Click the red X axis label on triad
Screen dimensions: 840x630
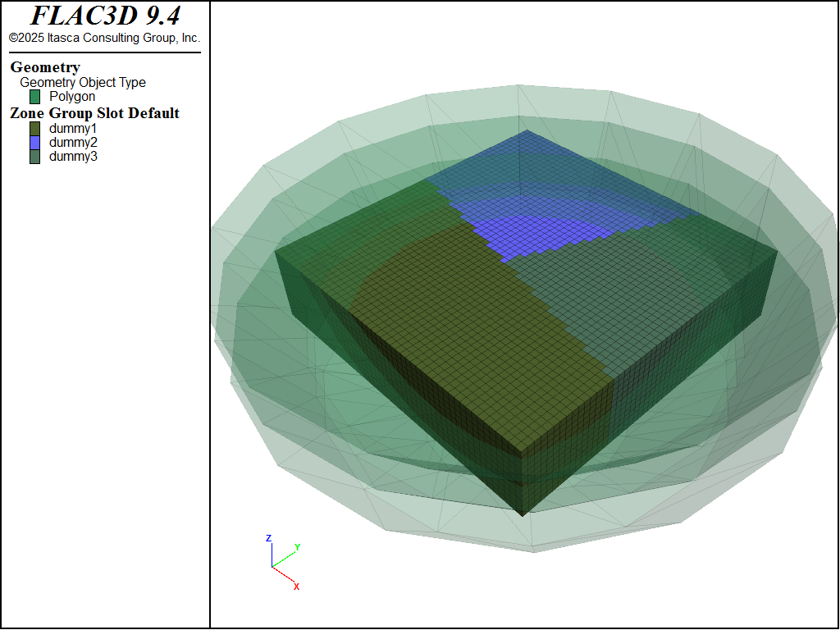click(296, 587)
